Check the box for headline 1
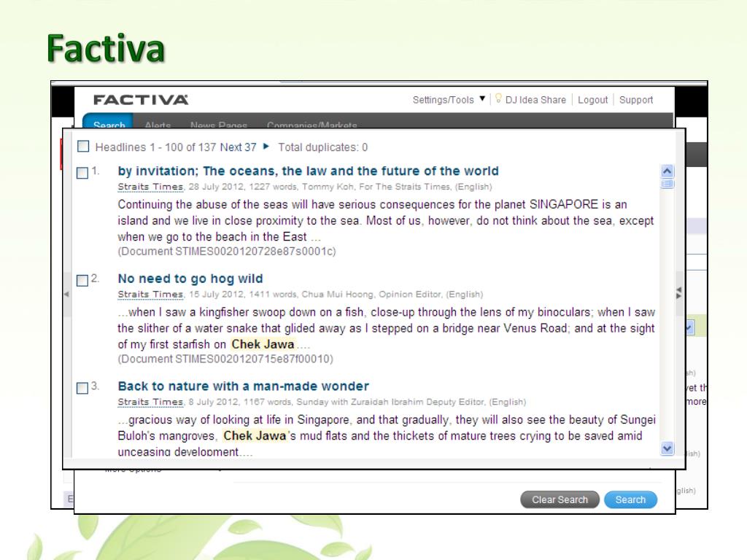 coord(82,172)
